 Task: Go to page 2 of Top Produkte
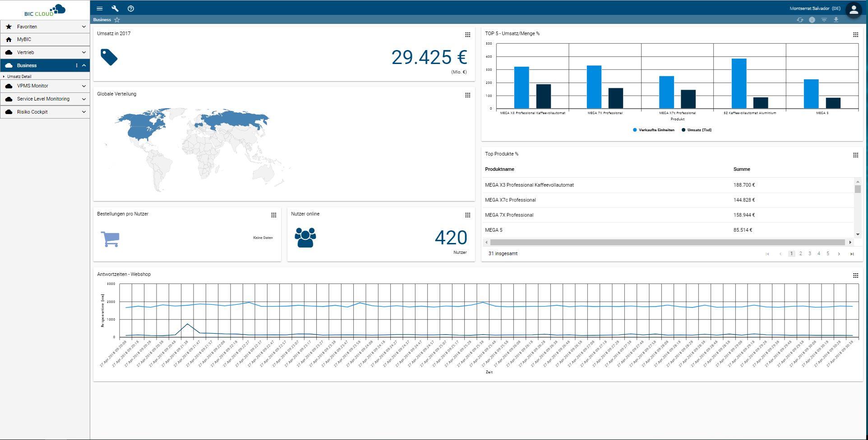pos(800,253)
